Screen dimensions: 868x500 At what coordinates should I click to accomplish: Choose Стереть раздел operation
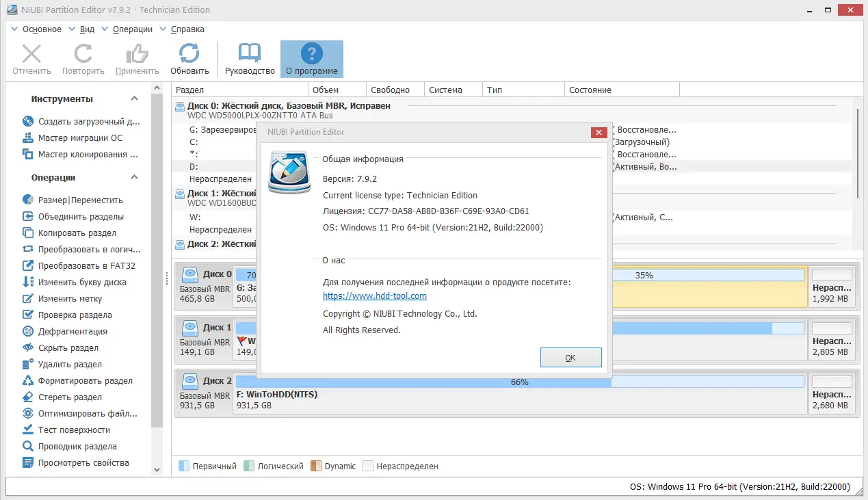point(62,397)
